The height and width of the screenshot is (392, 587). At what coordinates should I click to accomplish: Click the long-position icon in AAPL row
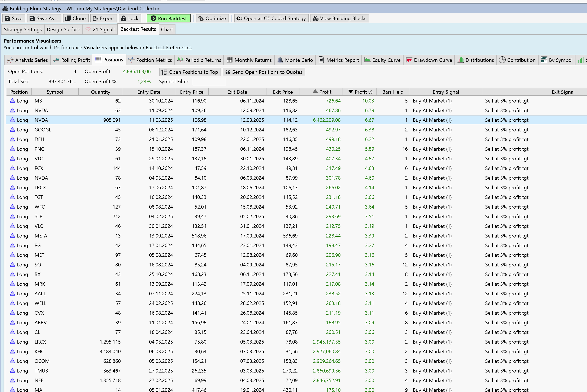[x=12, y=293]
